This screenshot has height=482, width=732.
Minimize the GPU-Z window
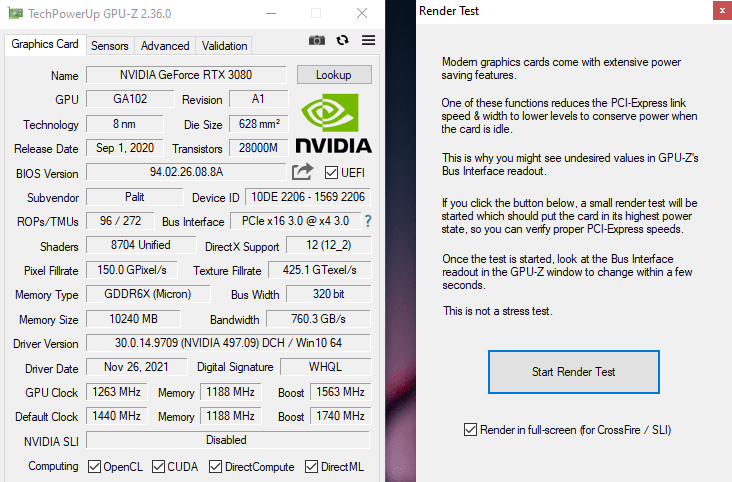pyautogui.click(x=271, y=13)
